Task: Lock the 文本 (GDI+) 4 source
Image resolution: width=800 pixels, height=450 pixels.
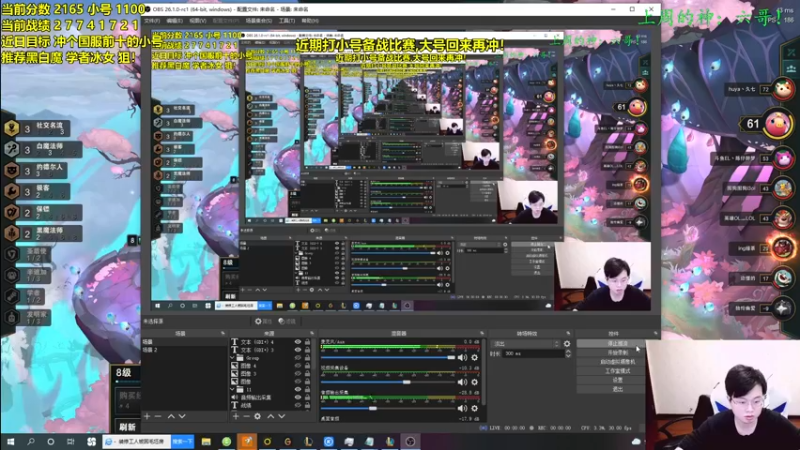Action: point(307,342)
